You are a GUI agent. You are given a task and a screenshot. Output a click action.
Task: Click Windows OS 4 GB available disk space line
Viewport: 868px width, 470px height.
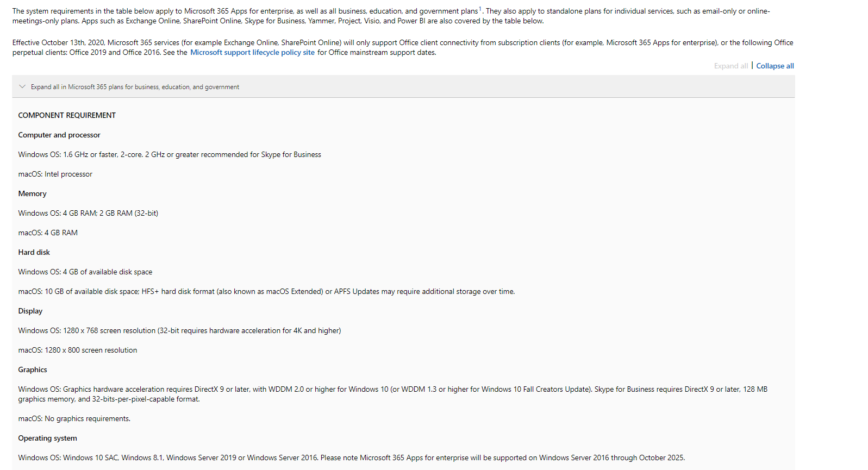pos(85,272)
